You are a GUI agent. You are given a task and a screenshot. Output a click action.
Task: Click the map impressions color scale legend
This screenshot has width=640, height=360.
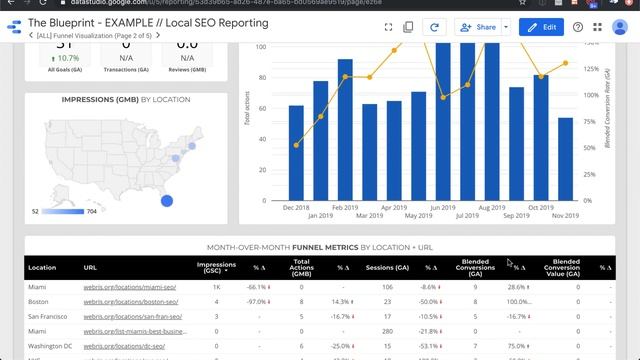(x=63, y=211)
